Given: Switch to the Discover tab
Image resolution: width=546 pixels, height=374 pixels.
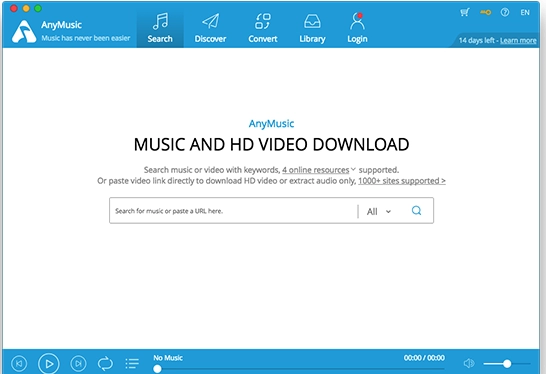Looking at the screenshot, I should pyautogui.click(x=210, y=28).
